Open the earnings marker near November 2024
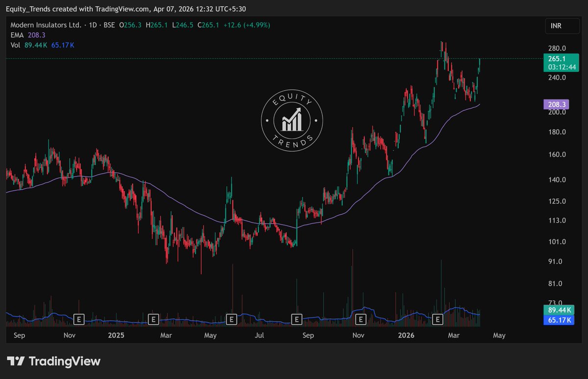 pos(79,320)
